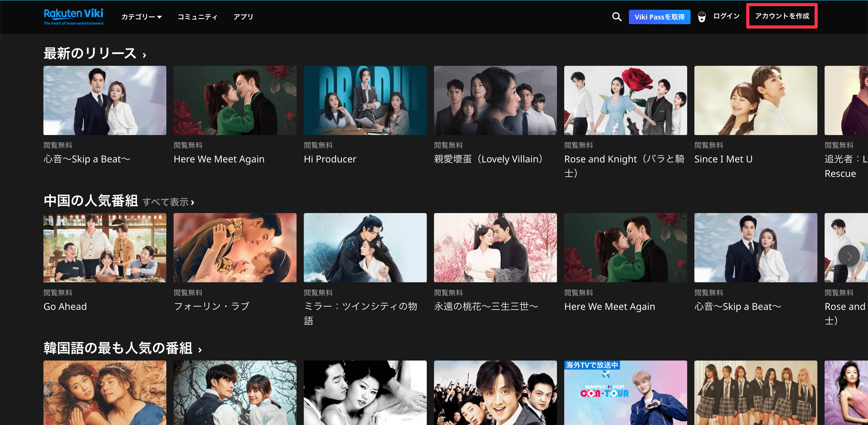Open the コミュニティ menu item
Image resolution: width=868 pixels, height=425 pixels.
point(198,17)
